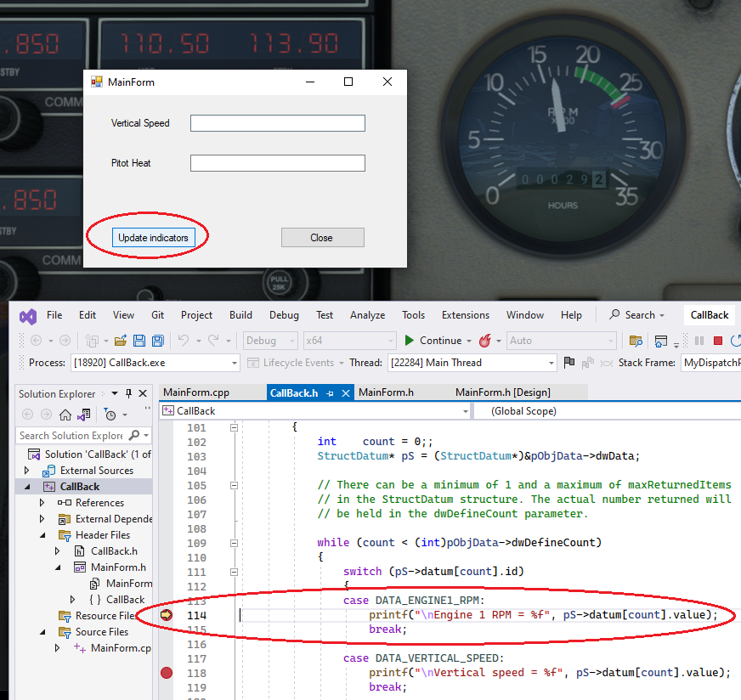
Task: Expand the External Sources tree node
Action: [x=26, y=471]
